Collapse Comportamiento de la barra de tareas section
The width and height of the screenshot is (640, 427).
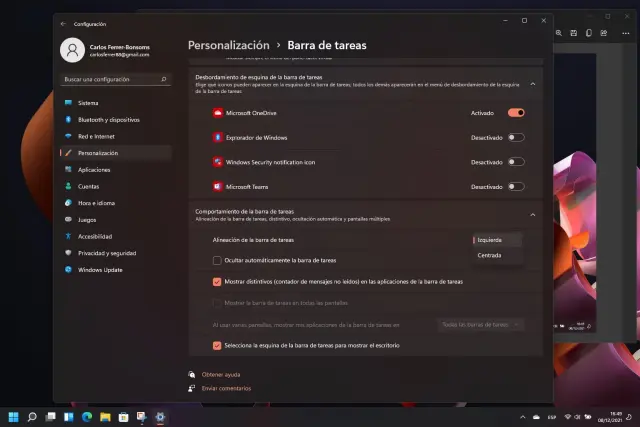[x=532, y=214]
